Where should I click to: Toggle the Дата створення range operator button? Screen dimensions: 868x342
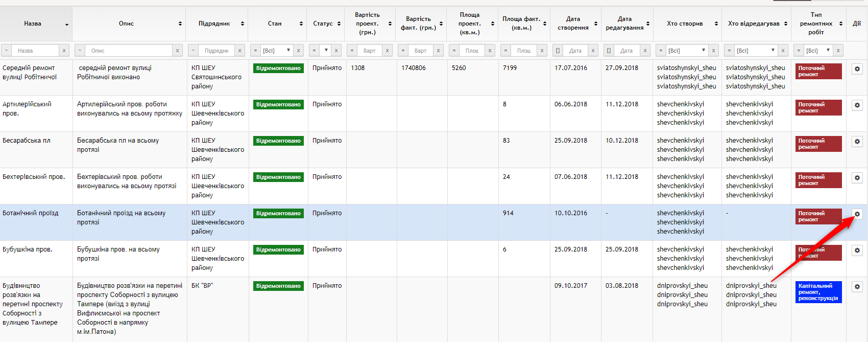point(558,51)
